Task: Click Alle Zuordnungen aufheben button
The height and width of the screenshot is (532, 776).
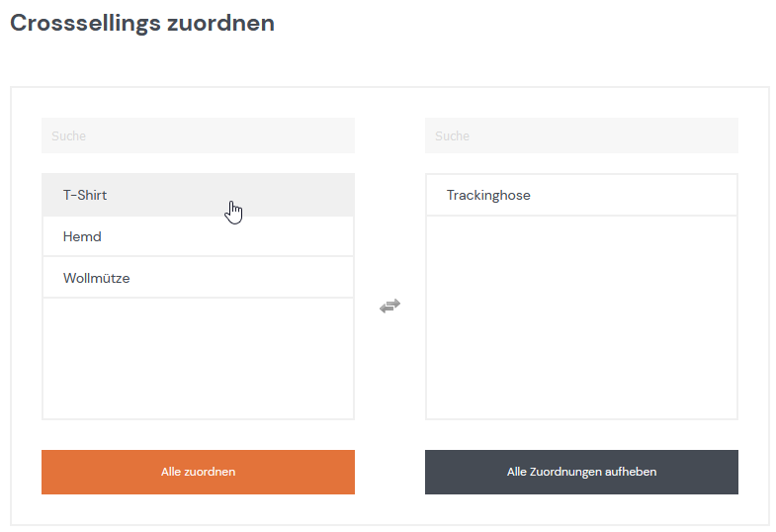Action: click(x=581, y=472)
